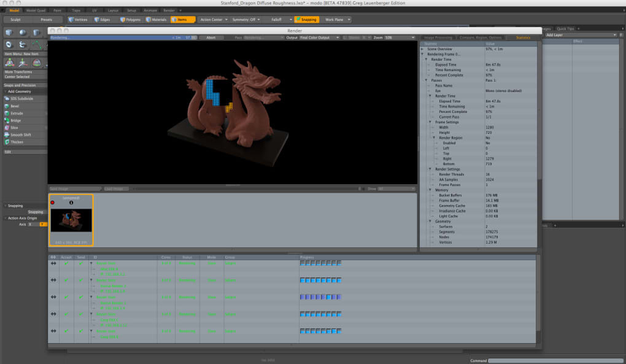Image resolution: width=626 pixels, height=364 pixels.
Task: Choose the Bevel tool
Action: point(25,106)
